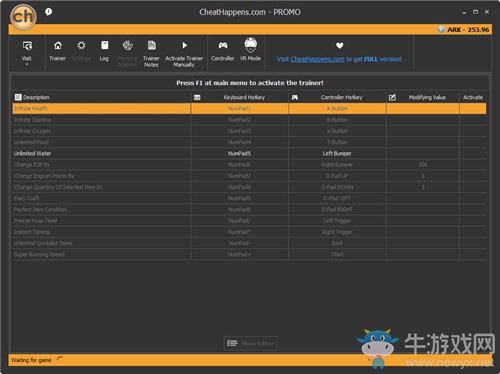Click the Description column header
Viewport: 500px width, 374px height.
pyautogui.click(x=36, y=97)
